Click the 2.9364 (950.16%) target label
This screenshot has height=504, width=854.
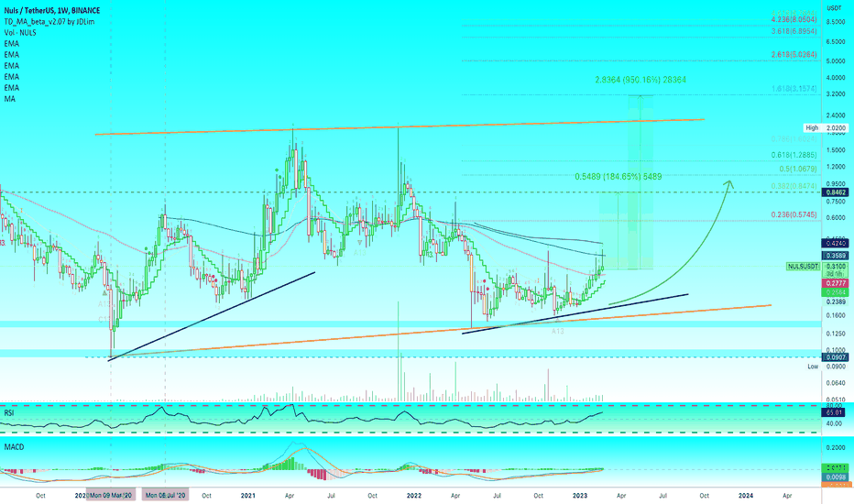(640, 80)
